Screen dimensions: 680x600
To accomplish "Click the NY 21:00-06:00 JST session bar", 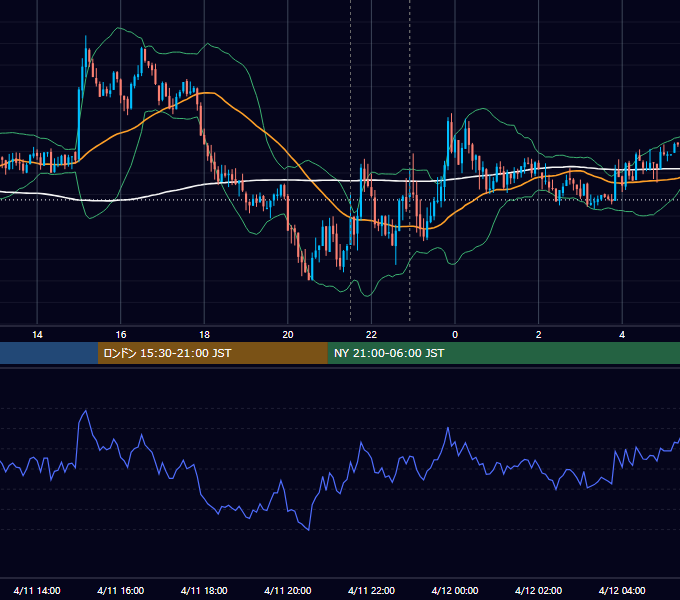I will tap(503, 353).
